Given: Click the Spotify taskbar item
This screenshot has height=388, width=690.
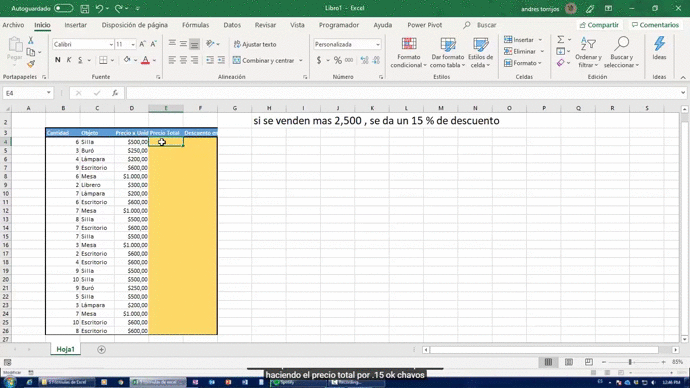Looking at the screenshot, I should pyautogui.click(x=299, y=382).
